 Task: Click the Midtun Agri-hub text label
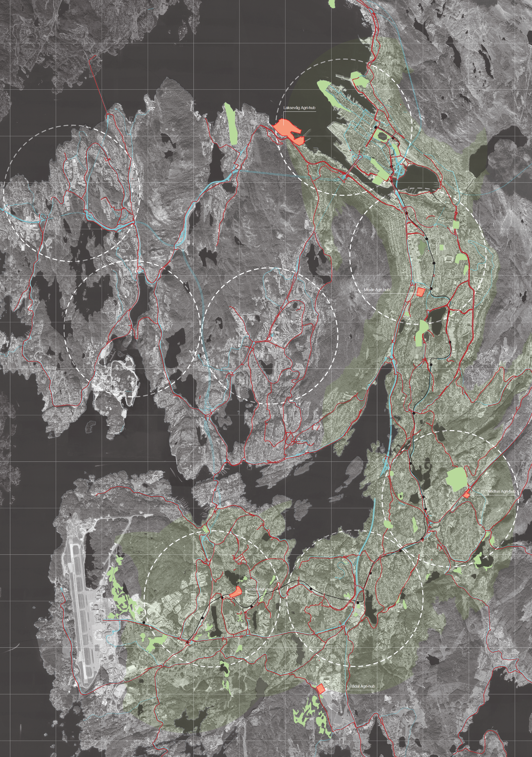pos(501,491)
